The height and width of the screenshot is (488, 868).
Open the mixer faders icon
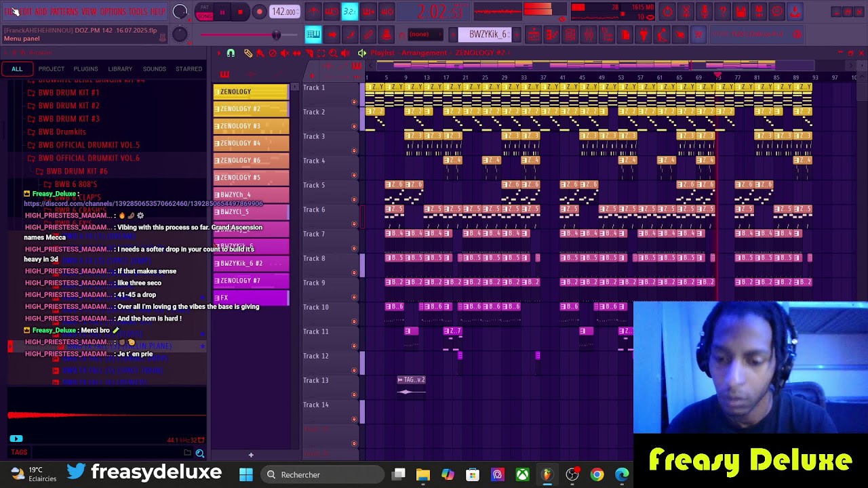589,34
